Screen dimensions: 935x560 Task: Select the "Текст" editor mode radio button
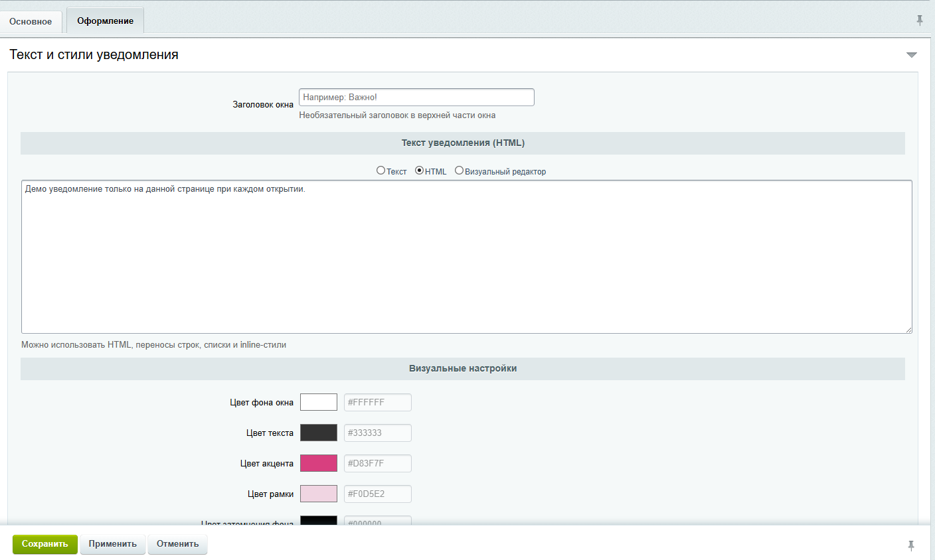(381, 171)
